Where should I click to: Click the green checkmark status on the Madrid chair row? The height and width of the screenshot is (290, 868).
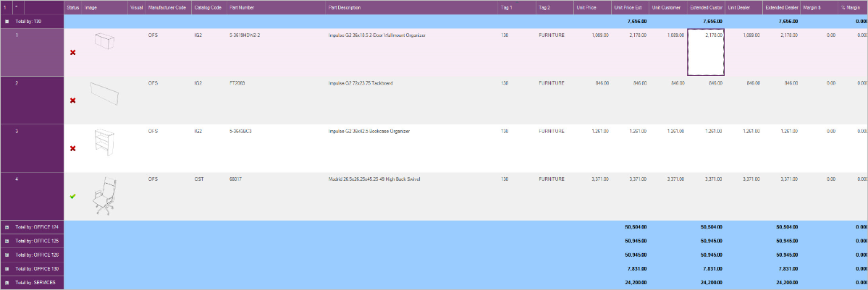point(72,196)
